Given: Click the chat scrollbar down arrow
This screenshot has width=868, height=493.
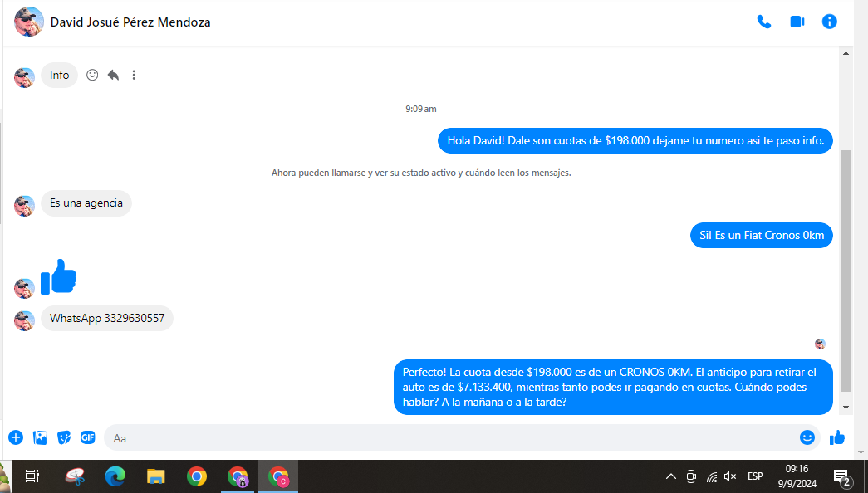Looking at the screenshot, I should click(846, 408).
